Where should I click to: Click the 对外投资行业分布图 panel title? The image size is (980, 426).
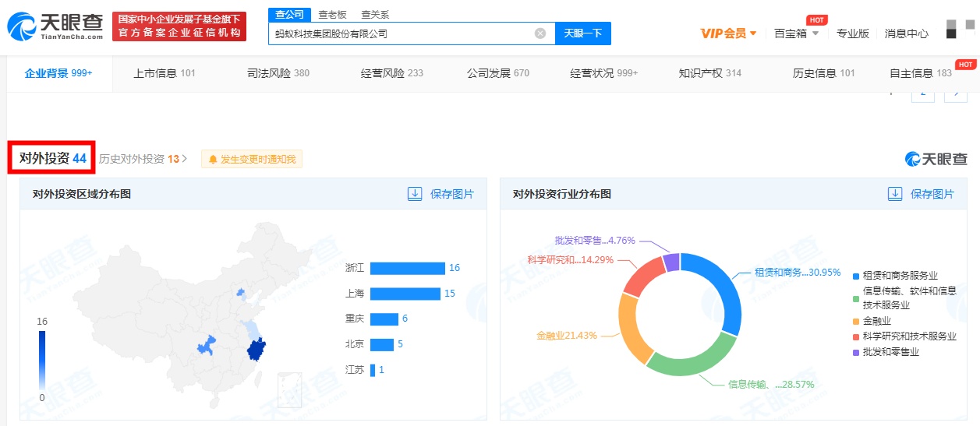562,194
